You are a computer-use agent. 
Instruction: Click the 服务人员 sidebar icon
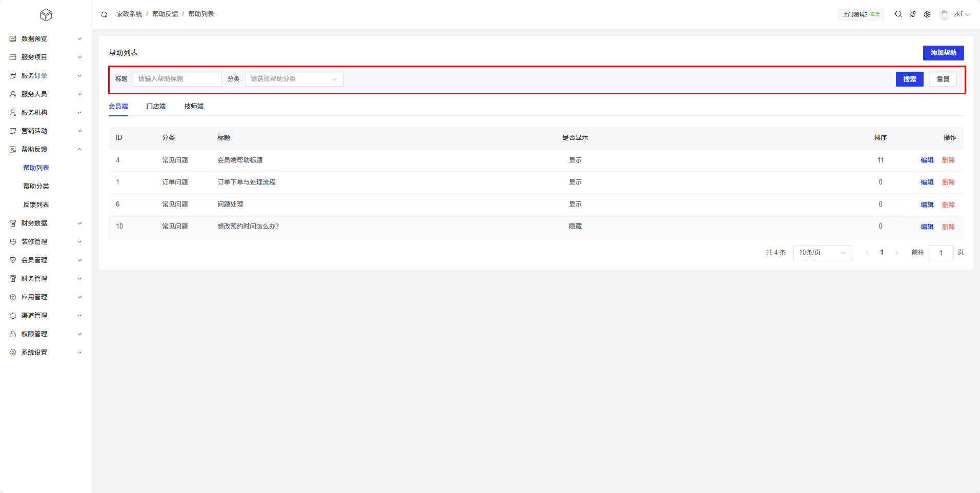click(x=13, y=94)
